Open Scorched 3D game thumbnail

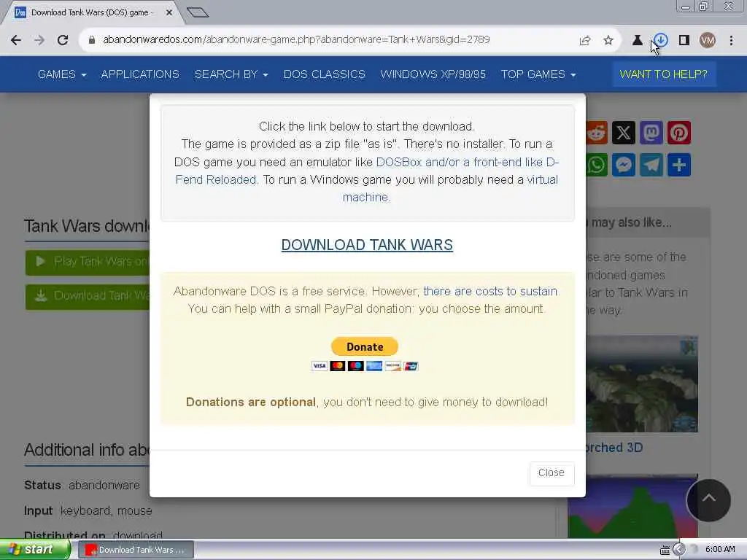point(642,384)
